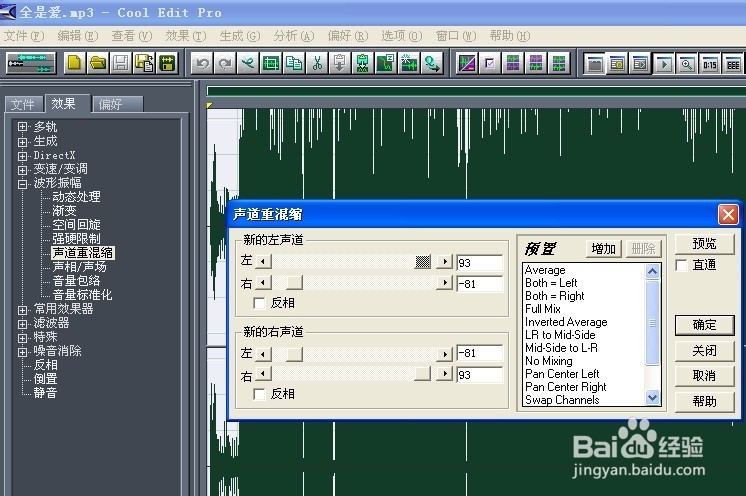
Task: Click 新的左声道 左 slider thumb
Action: coord(422,261)
